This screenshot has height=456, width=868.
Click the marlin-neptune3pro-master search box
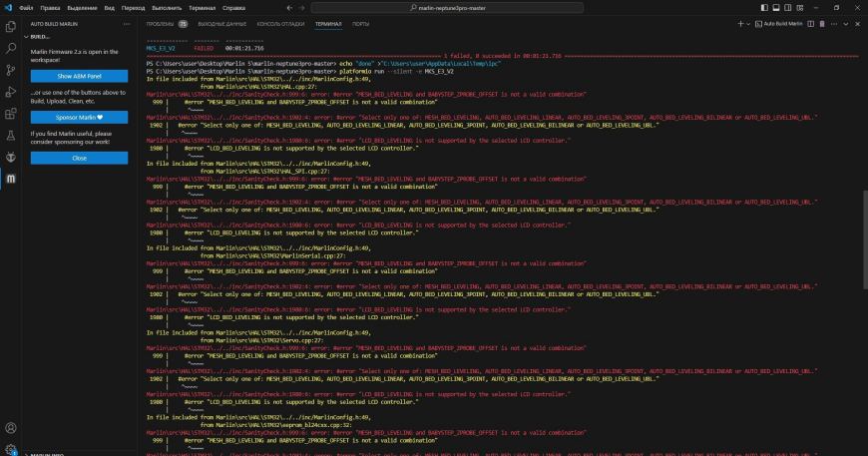point(447,8)
